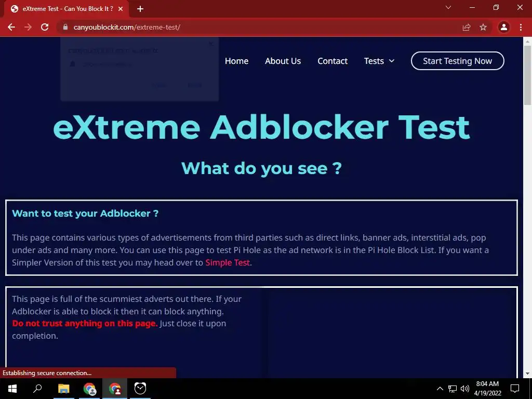Click Start Testing Now button
The width and height of the screenshot is (532, 399).
[457, 61]
